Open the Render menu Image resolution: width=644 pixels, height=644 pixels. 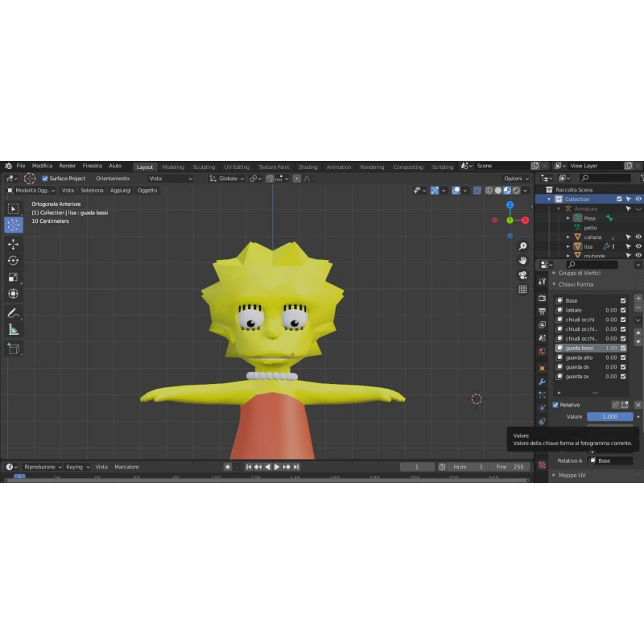tap(68, 166)
